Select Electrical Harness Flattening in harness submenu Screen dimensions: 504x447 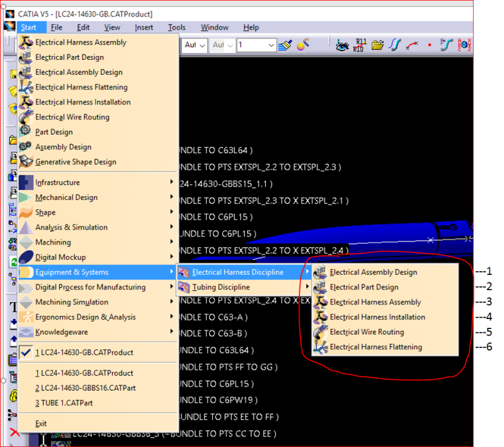click(385, 347)
